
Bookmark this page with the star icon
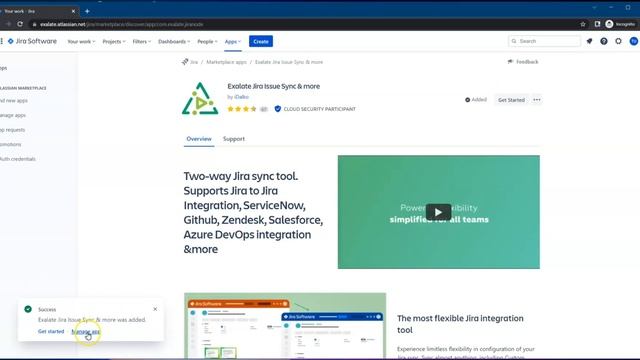pyautogui.click(x=583, y=24)
